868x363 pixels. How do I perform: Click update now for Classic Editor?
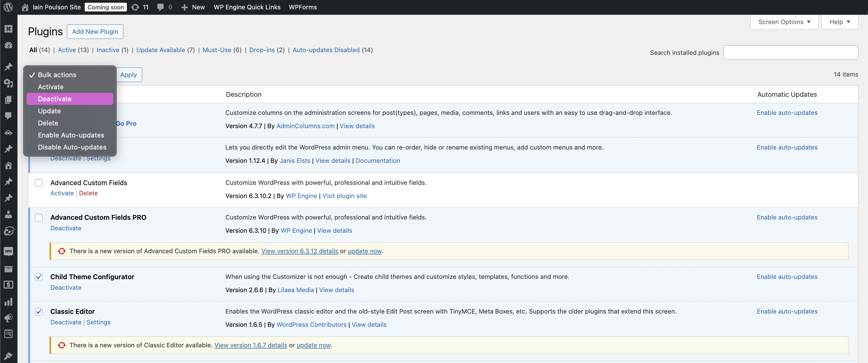(x=313, y=345)
